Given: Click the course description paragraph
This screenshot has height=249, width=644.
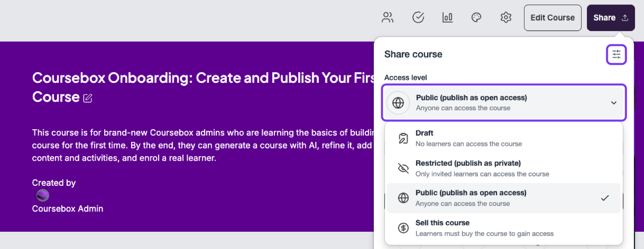Looking at the screenshot, I should [203, 145].
